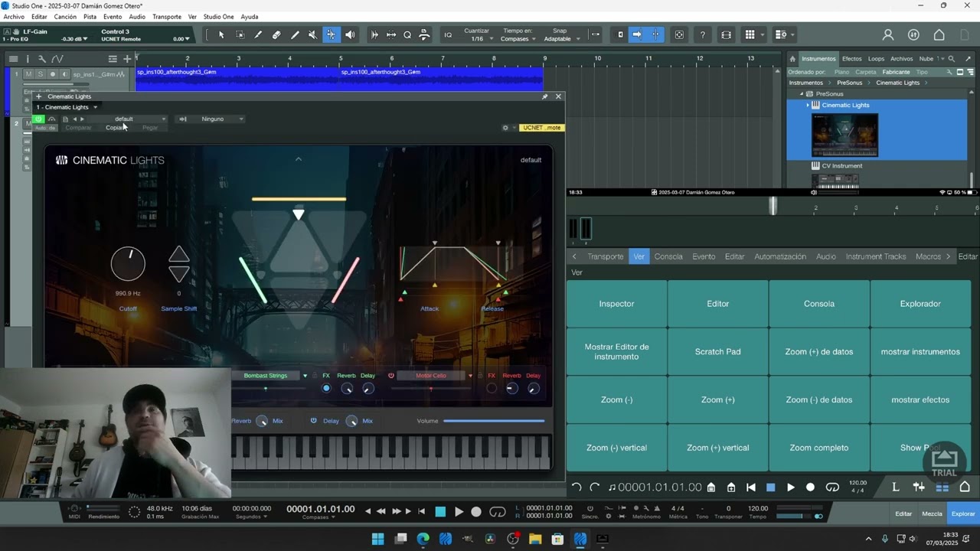Open the Mezcla view button
980x551 pixels.
tap(932, 514)
